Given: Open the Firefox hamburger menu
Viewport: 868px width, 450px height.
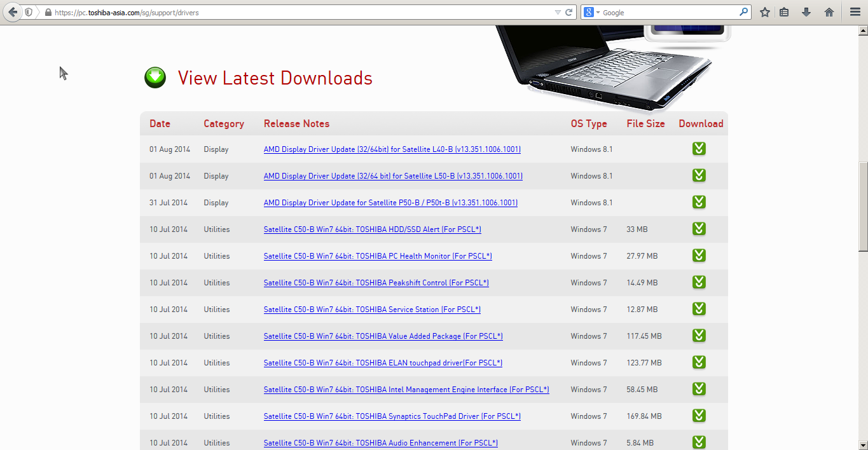Looking at the screenshot, I should point(855,12).
